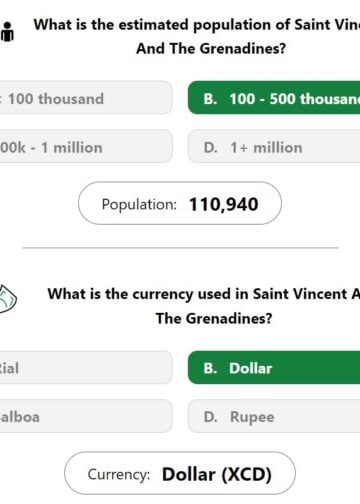Click the Population 110,940 result box

coord(180,203)
